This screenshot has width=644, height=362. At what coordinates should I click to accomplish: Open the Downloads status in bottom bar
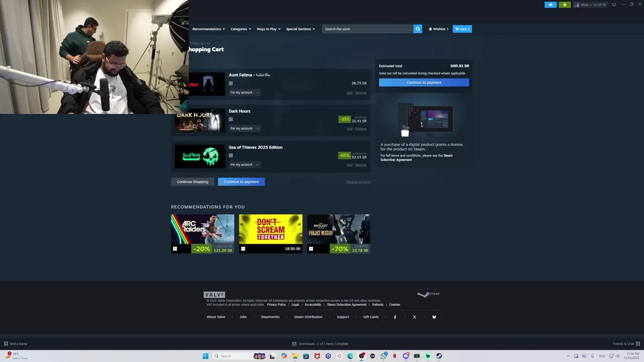(320, 344)
